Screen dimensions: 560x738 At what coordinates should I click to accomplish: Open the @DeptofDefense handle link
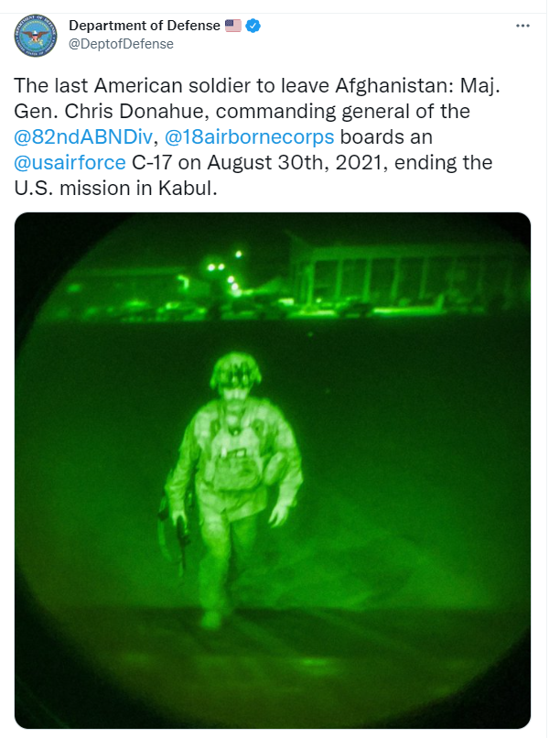(122, 44)
